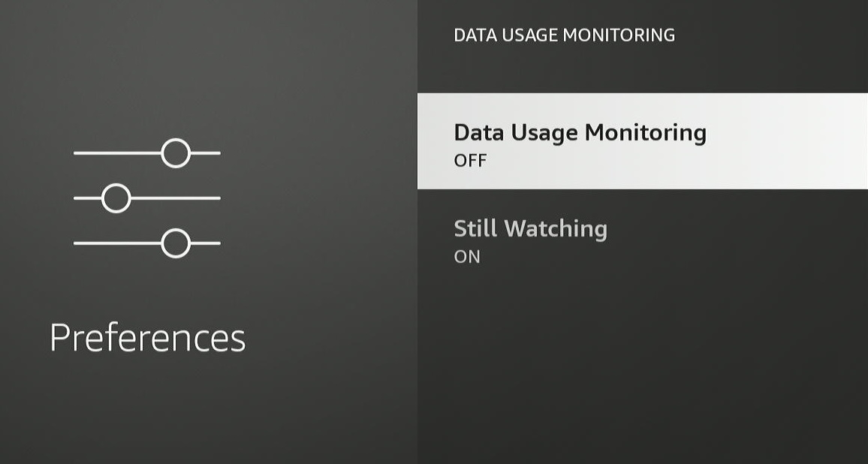Click the Still Watching label text

coord(530,229)
